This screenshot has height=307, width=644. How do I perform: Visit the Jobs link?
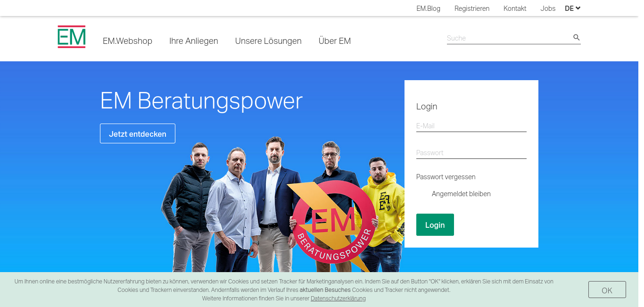click(548, 8)
